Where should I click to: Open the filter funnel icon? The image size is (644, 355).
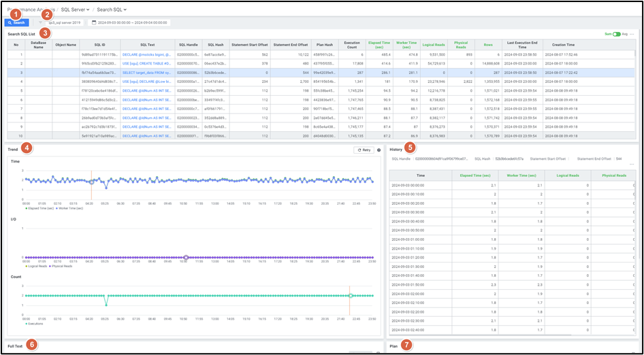(x=39, y=22)
